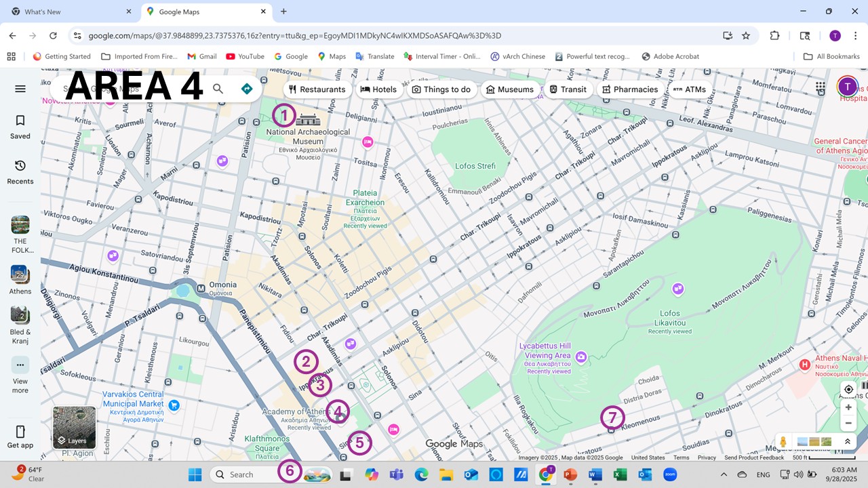The image size is (868, 488).
Task: View site information for google.com
Action: tap(77, 35)
